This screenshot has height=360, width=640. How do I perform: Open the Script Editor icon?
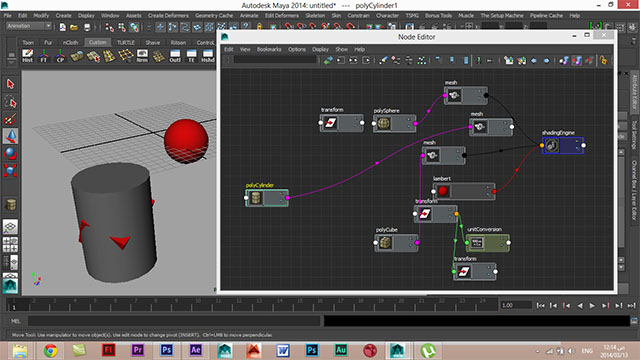click(x=634, y=321)
